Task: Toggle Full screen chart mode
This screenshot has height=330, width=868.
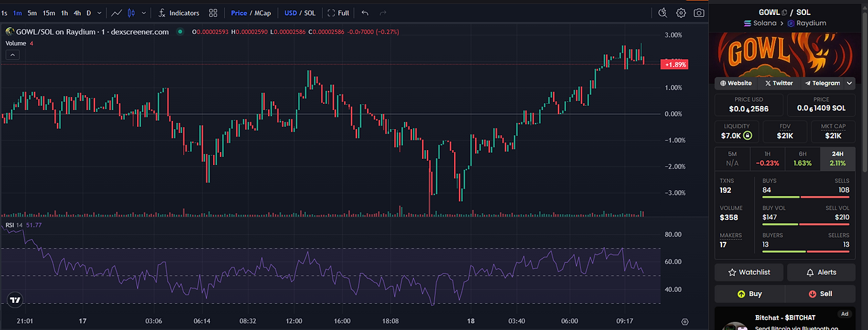Action: [338, 13]
